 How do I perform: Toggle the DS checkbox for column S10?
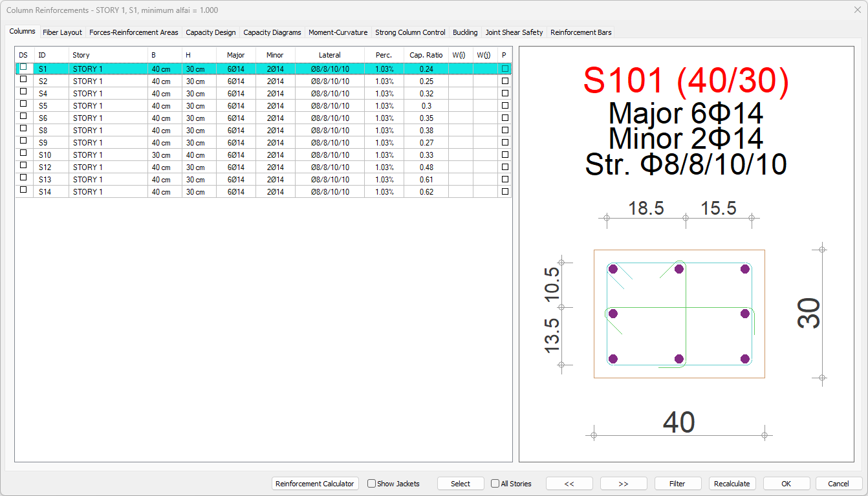(x=23, y=153)
